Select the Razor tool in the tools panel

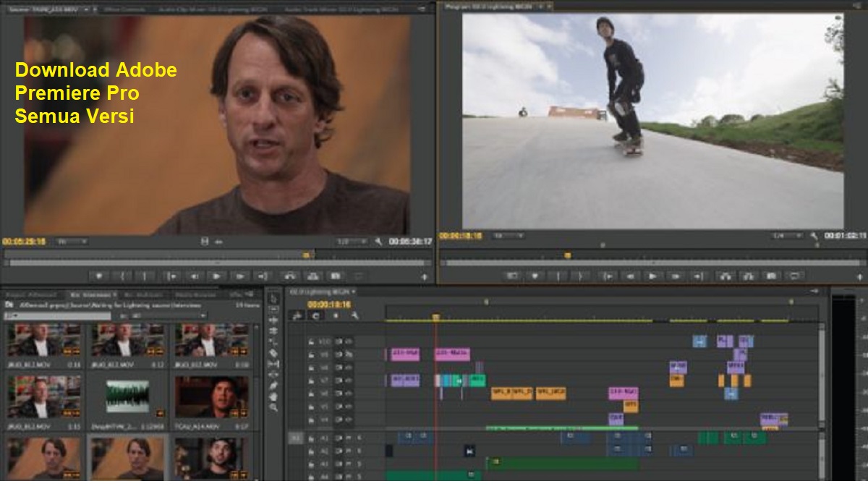click(x=273, y=353)
